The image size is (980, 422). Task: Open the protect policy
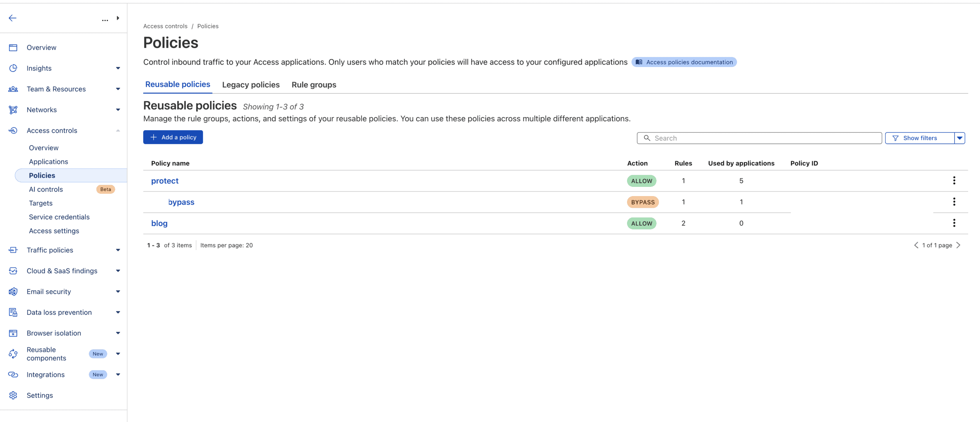[x=165, y=181]
